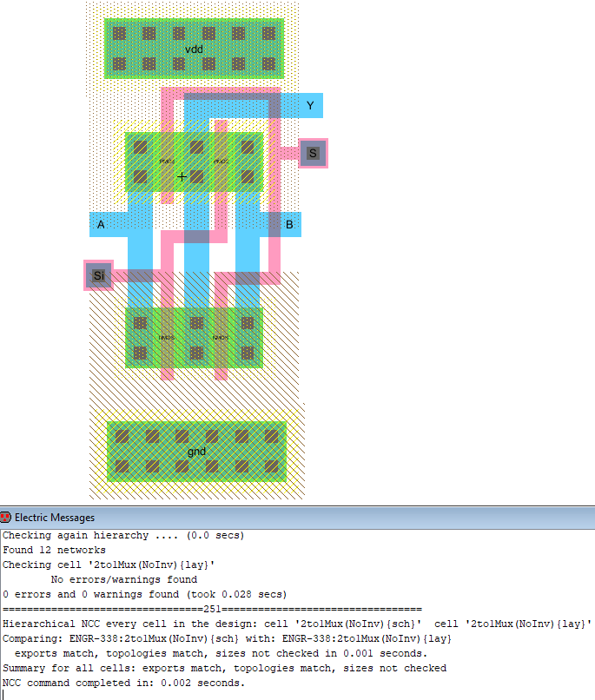Select the left PMOS transistor gate

(168, 162)
